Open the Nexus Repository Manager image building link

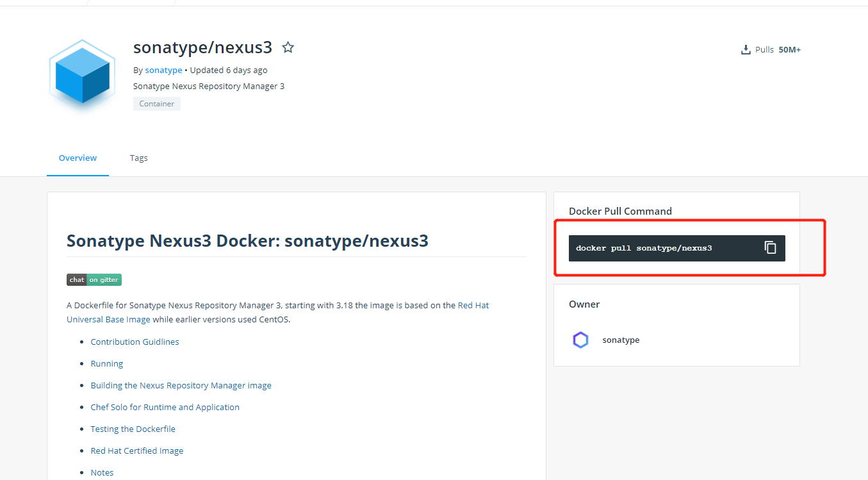(181, 385)
